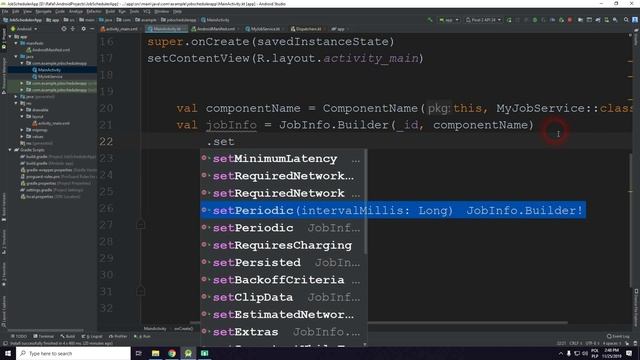
Task: Open the Pixel 2 API device dropdown
Action: coord(483,20)
